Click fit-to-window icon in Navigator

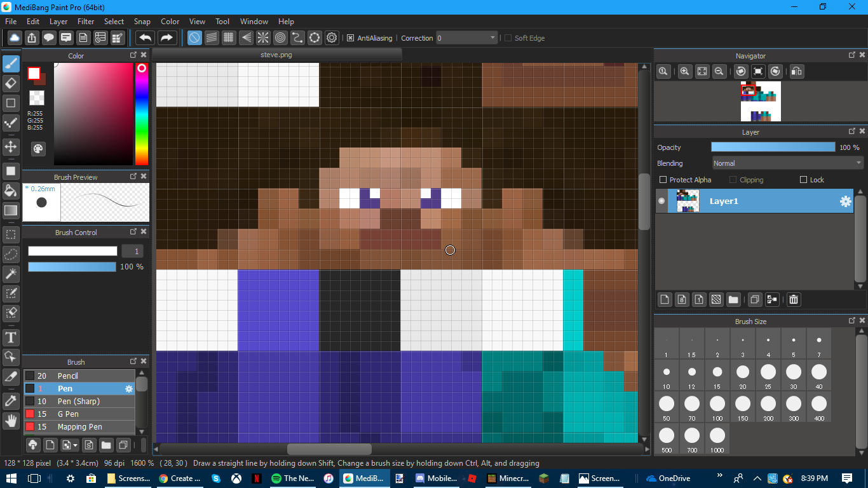click(x=702, y=72)
